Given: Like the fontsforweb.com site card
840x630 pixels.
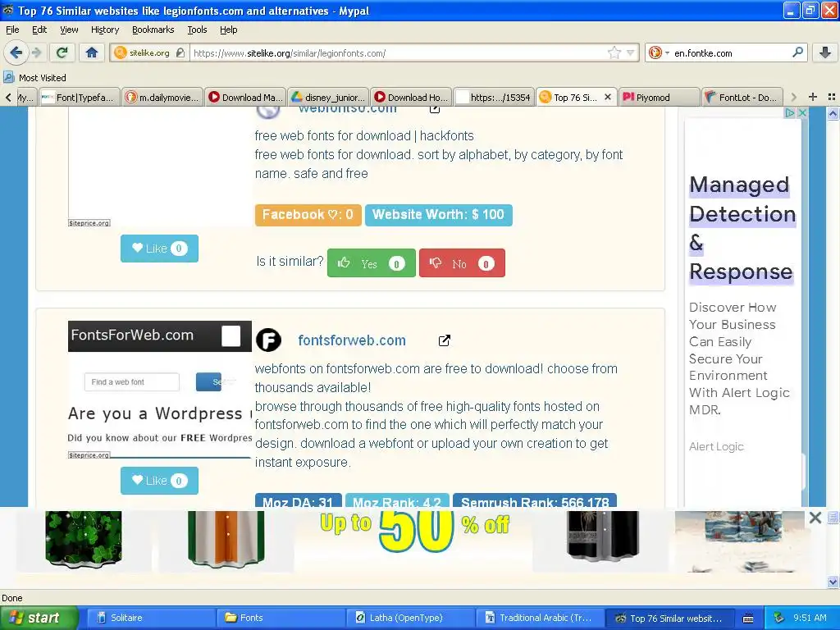Looking at the screenshot, I should pos(159,481).
